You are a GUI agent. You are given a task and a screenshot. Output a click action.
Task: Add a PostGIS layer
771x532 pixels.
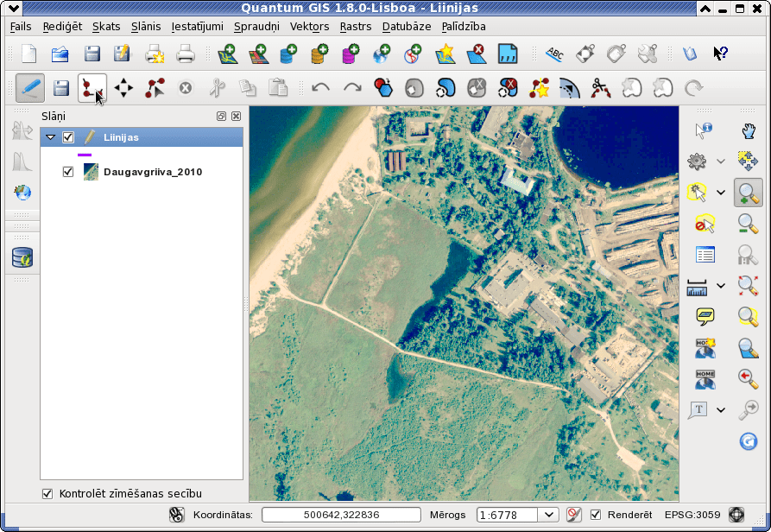(288, 54)
